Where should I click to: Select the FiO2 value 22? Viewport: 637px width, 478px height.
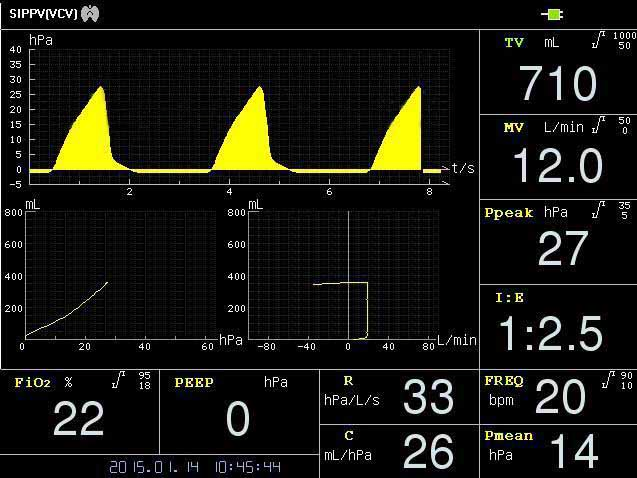click(x=78, y=418)
